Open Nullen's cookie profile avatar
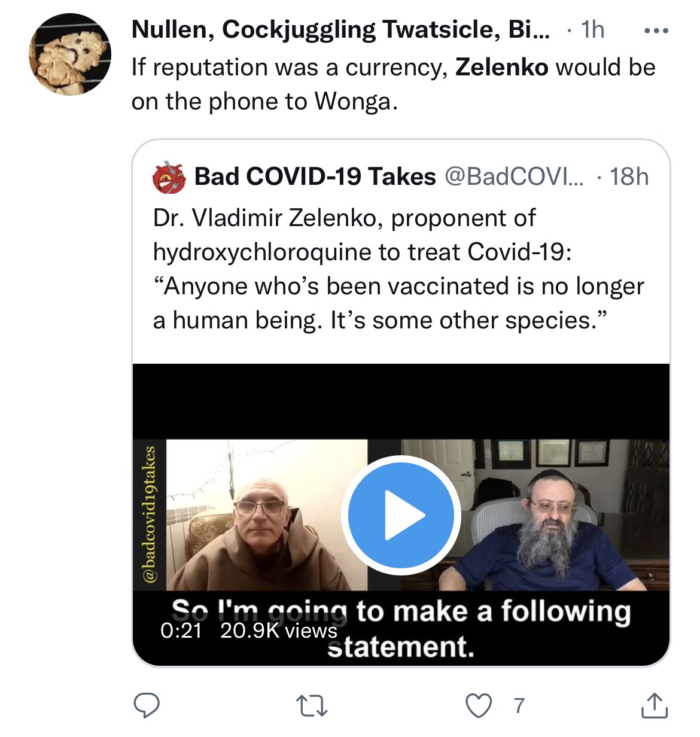The image size is (700, 737). click(x=70, y=54)
